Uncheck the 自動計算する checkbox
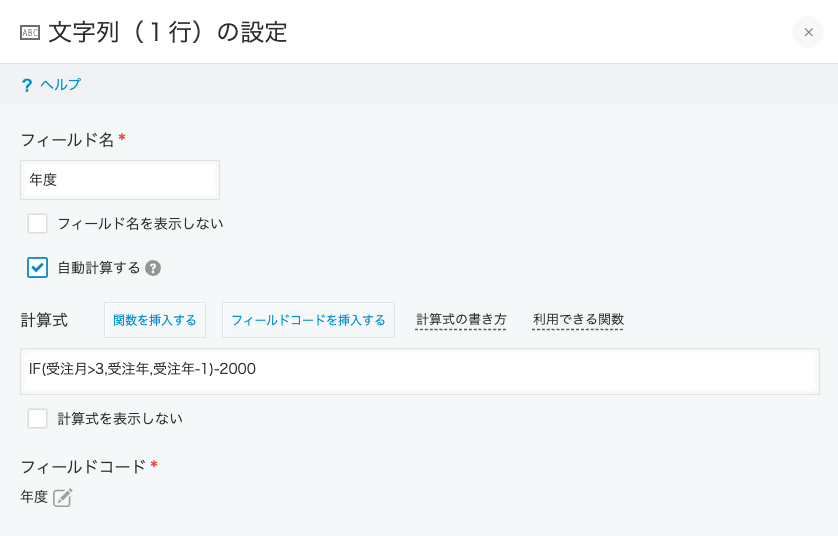838x536 pixels. pos(37,268)
